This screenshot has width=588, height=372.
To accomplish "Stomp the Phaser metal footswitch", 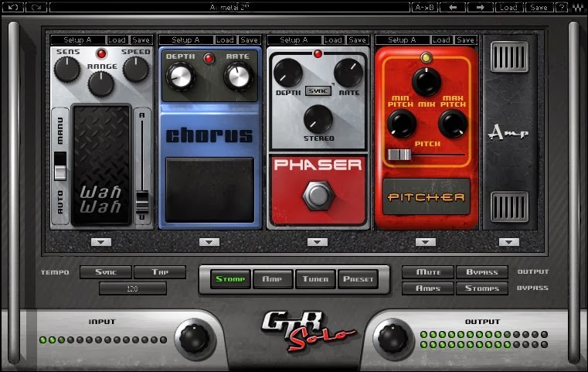I will tap(318, 195).
